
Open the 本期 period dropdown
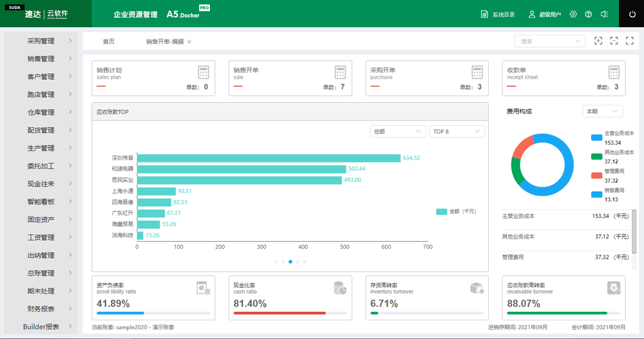tap(602, 111)
